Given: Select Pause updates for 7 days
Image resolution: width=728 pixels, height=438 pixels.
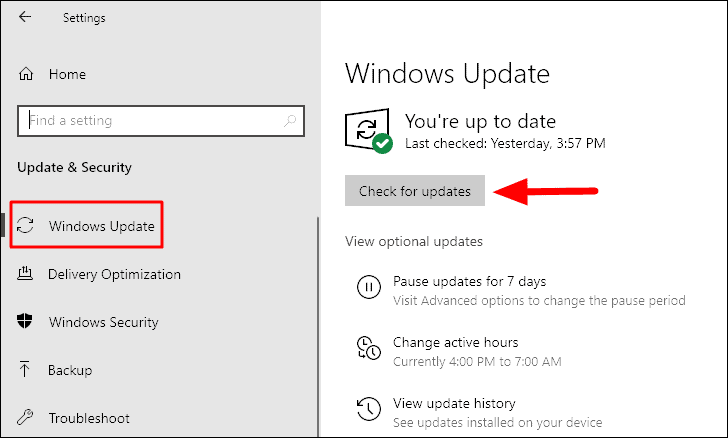Looking at the screenshot, I should (469, 281).
